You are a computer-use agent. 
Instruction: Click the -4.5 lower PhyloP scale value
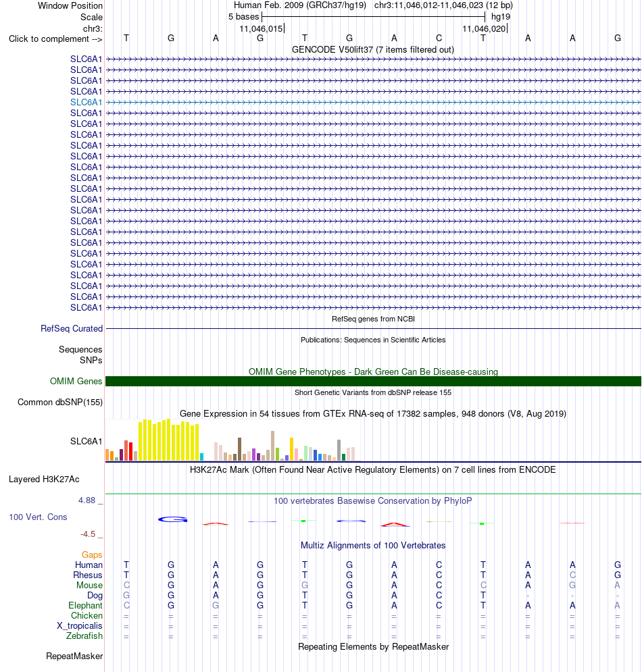tap(88, 534)
